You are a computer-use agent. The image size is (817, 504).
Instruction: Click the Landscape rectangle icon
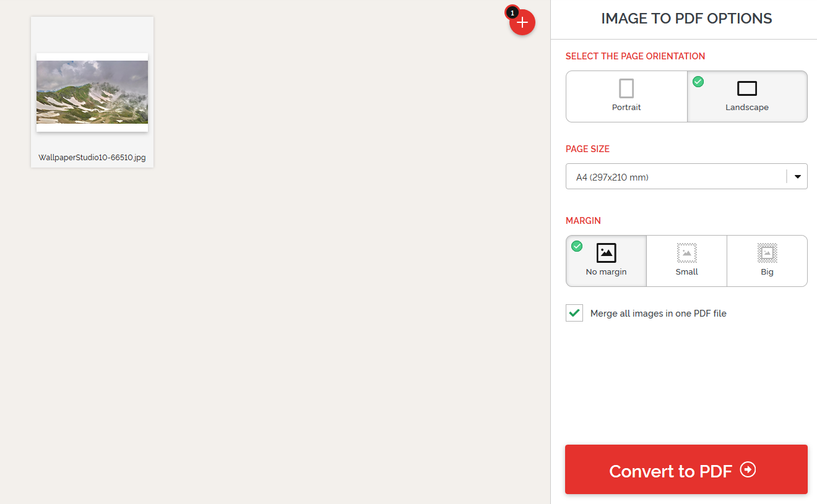(x=747, y=88)
